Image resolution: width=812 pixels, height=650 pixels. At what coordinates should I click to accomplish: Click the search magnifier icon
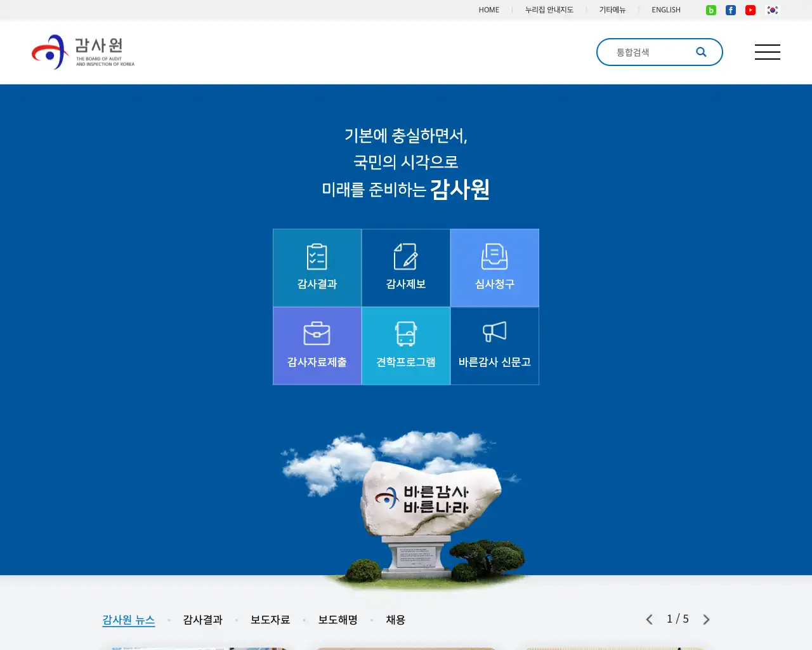coord(701,52)
